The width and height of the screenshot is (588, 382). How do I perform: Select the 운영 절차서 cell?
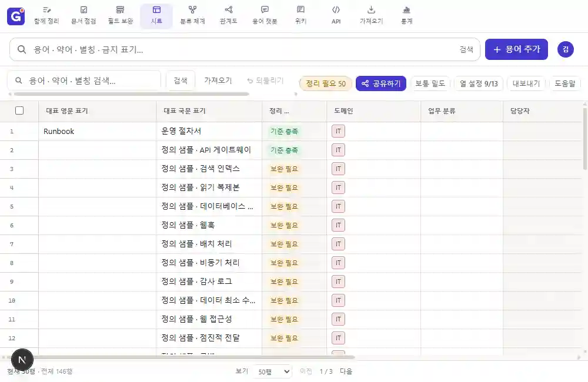[x=209, y=131]
